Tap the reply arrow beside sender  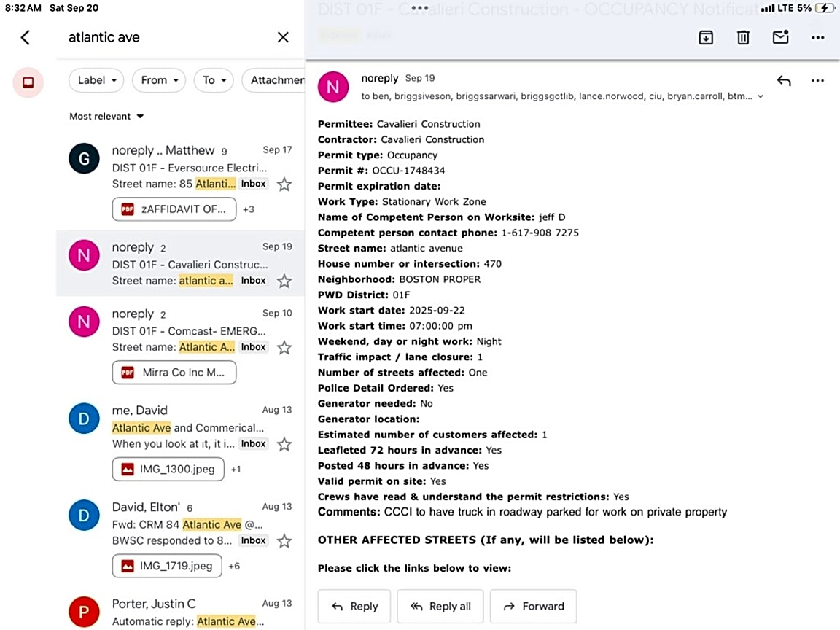(784, 81)
